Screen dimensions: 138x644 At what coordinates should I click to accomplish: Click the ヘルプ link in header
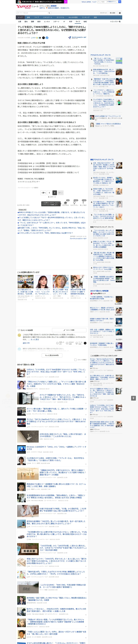94,2
